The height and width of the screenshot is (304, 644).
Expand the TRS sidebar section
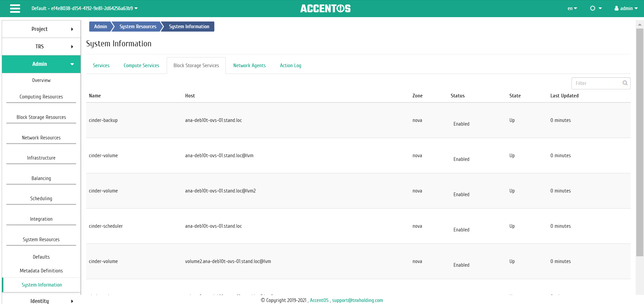point(41,46)
